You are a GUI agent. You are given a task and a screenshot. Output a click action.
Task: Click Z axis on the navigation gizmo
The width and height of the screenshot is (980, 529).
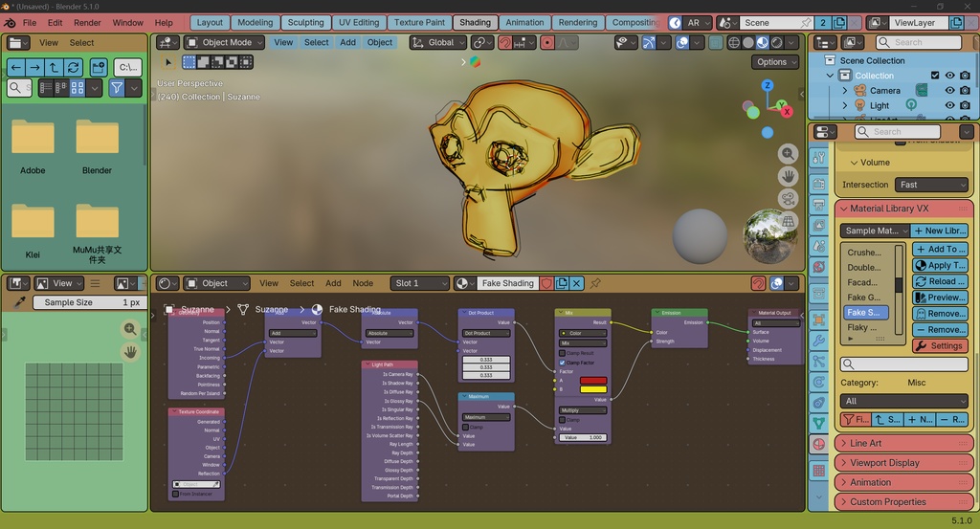pyautogui.click(x=768, y=85)
